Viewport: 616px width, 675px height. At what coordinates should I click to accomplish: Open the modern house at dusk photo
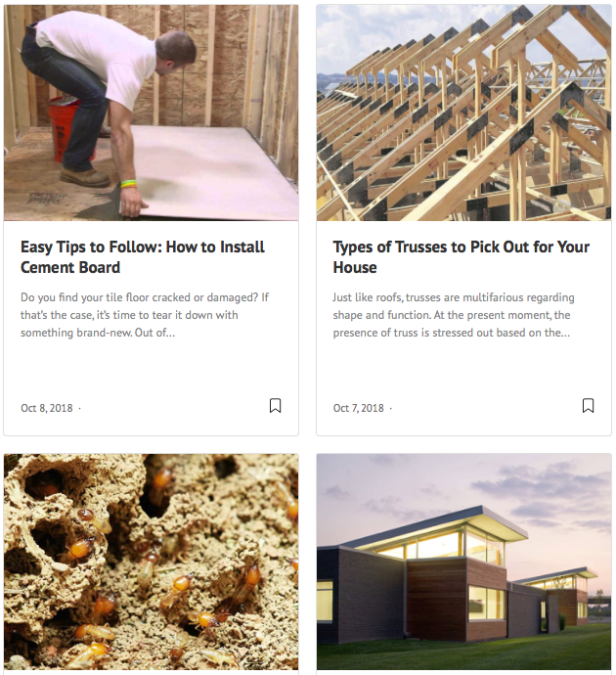pos(463,562)
